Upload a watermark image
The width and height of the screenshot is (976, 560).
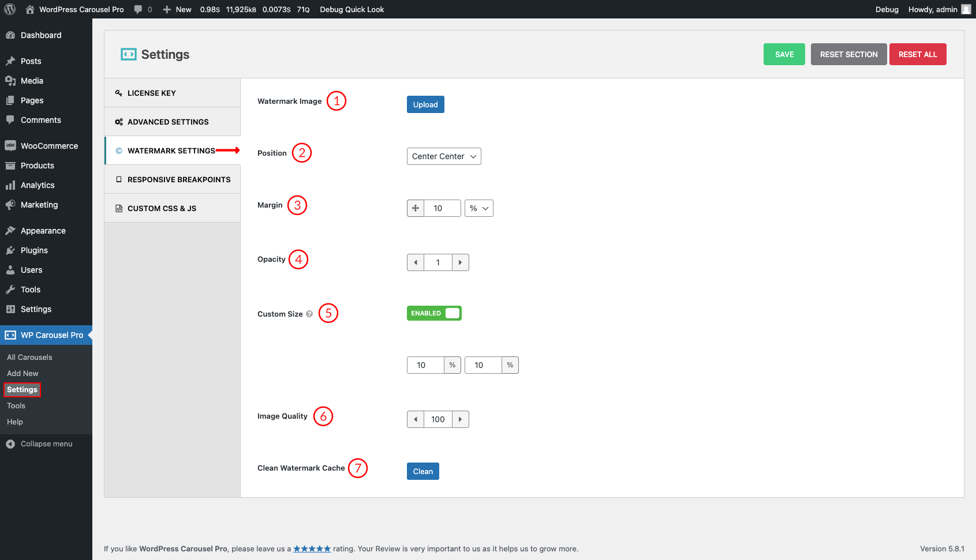[x=425, y=104]
